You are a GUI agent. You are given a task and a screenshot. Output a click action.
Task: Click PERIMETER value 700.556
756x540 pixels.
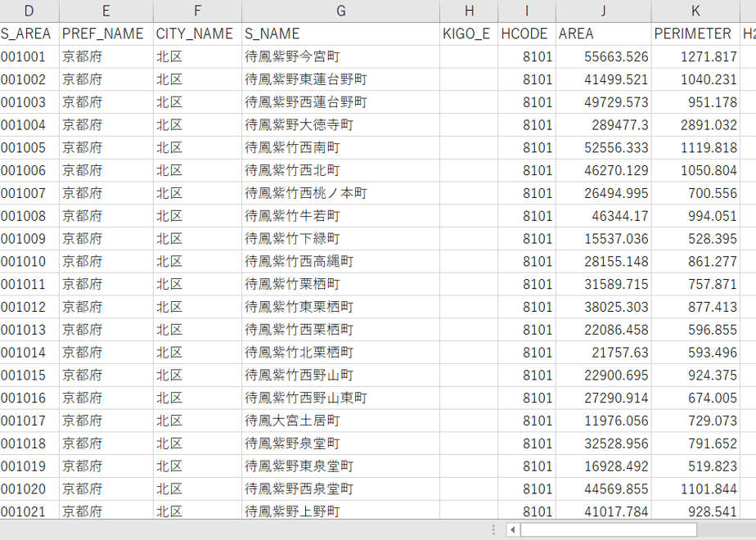[695, 193]
